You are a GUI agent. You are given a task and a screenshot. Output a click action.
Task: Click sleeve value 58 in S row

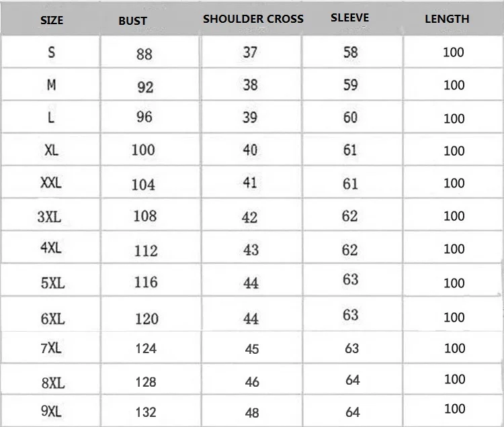point(351,52)
